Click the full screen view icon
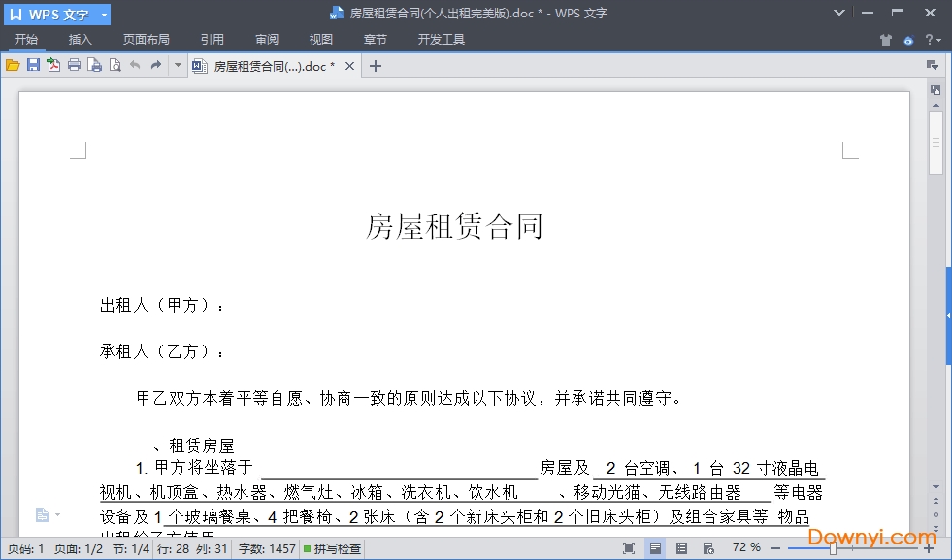The height and width of the screenshot is (560, 952). click(629, 548)
